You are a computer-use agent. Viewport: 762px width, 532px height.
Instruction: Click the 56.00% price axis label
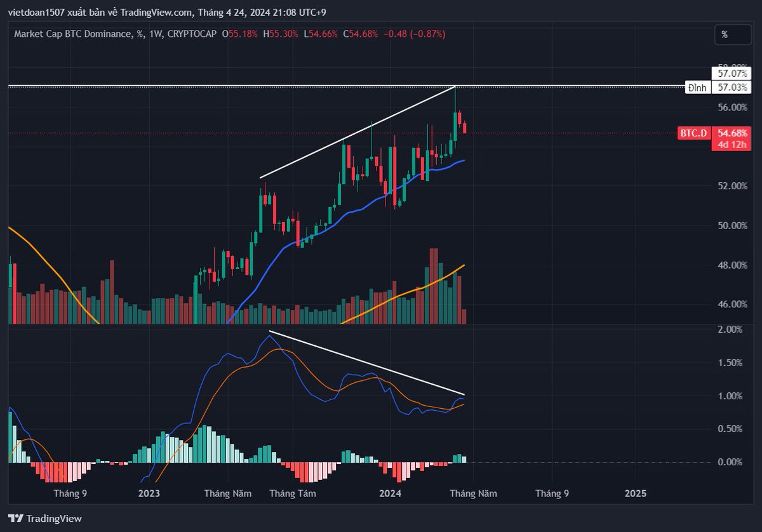coord(732,107)
